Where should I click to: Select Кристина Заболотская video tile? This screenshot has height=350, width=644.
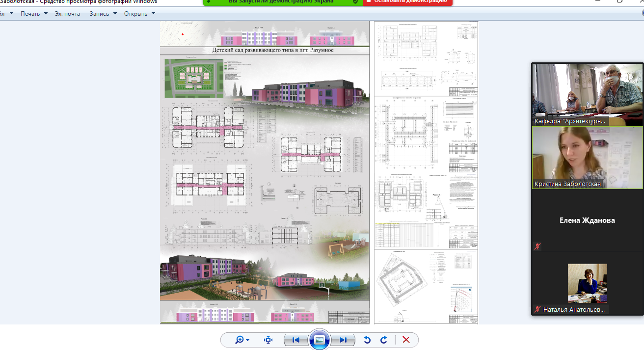point(587,158)
